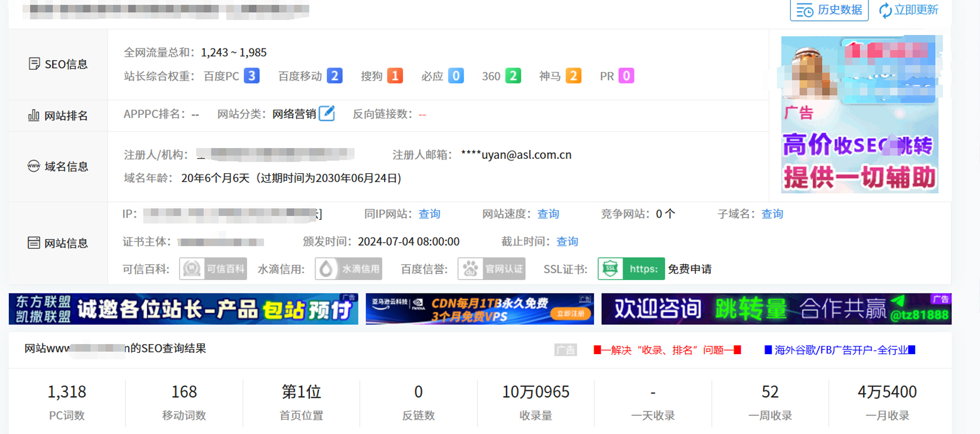The width and height of the screenshot is (980, 434).
Task: Open the 东方联盟 凯撒联盟 banner ad
Action: (x=183, y=309)
